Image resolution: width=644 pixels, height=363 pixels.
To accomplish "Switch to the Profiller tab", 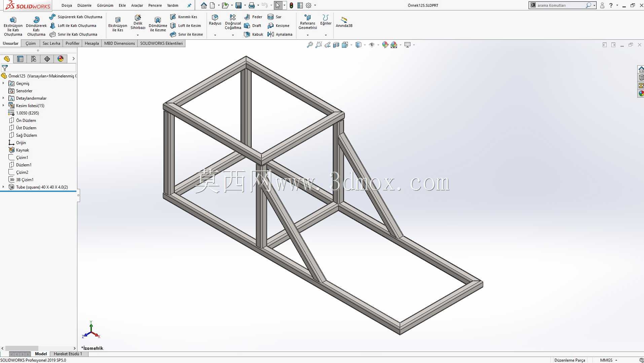I will click(72, 43).
